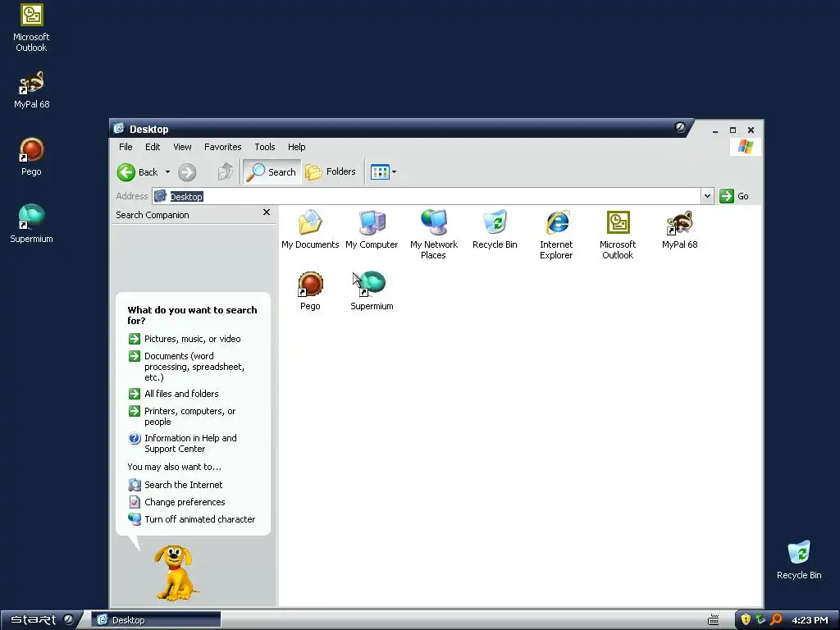Open the Edit menu

(x=153, y=147)
